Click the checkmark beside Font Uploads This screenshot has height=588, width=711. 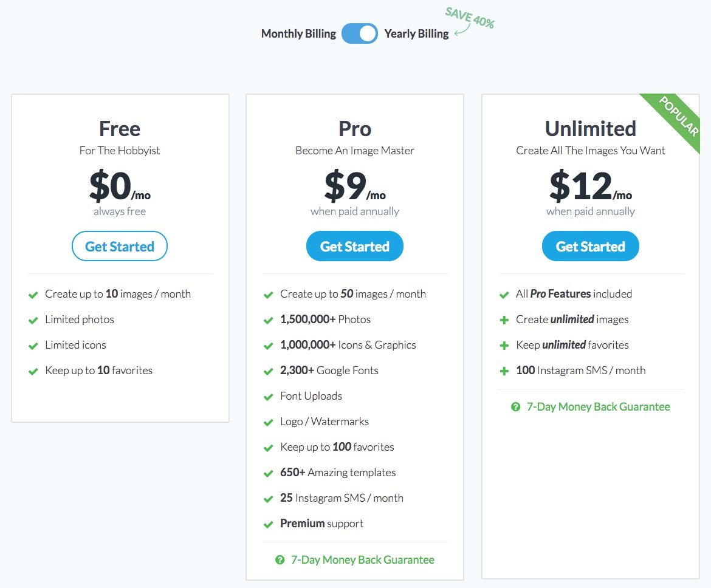[x=268, y=397]
